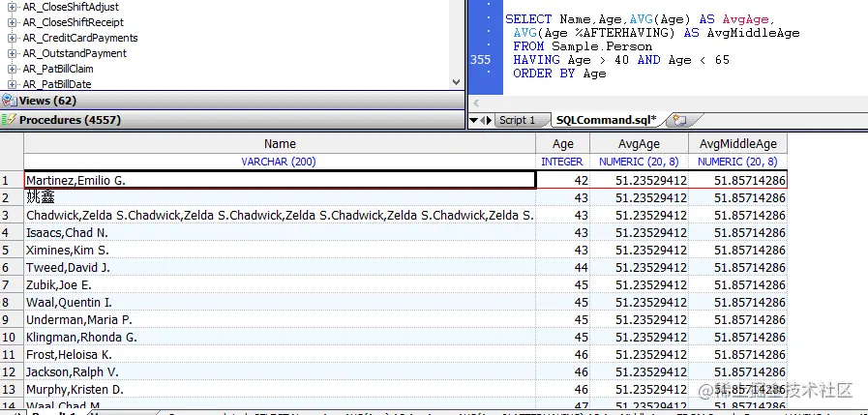Click the row 1 number header
Screen dimensions: 868x415
click(x=12, y=180)
